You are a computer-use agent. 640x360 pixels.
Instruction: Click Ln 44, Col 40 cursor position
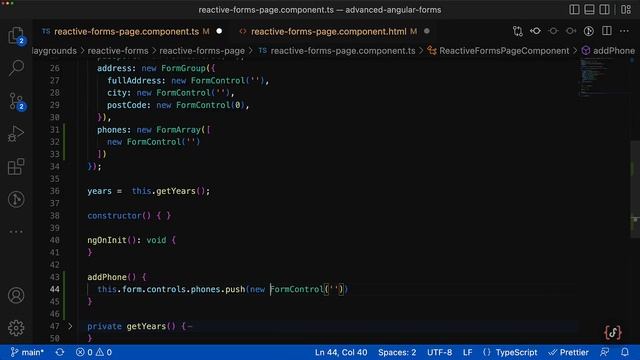coord(341,352)
